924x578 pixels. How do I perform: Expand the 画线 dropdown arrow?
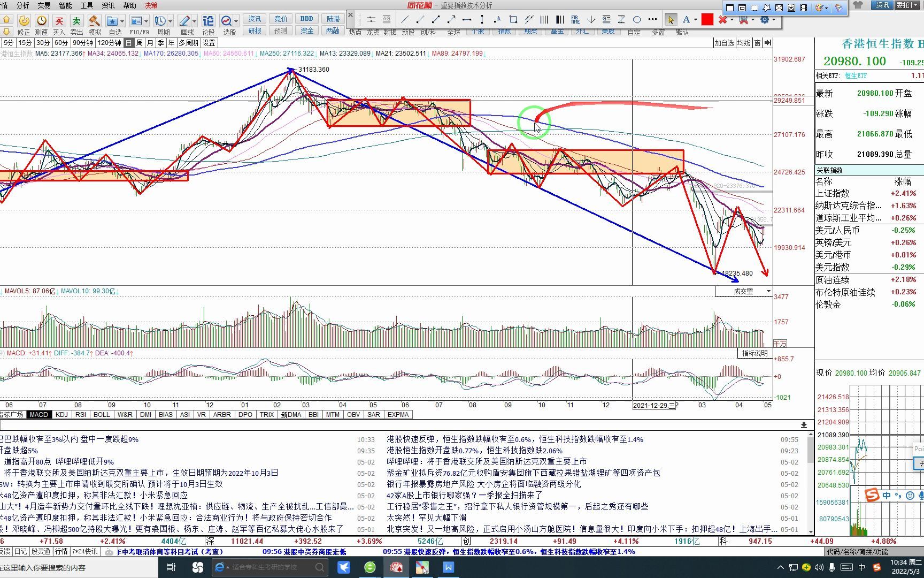pos(195,21)
